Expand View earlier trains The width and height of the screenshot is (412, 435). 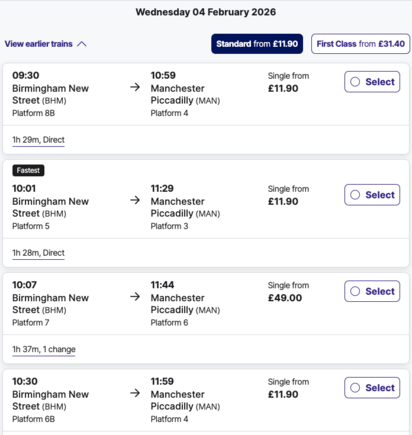46,44
